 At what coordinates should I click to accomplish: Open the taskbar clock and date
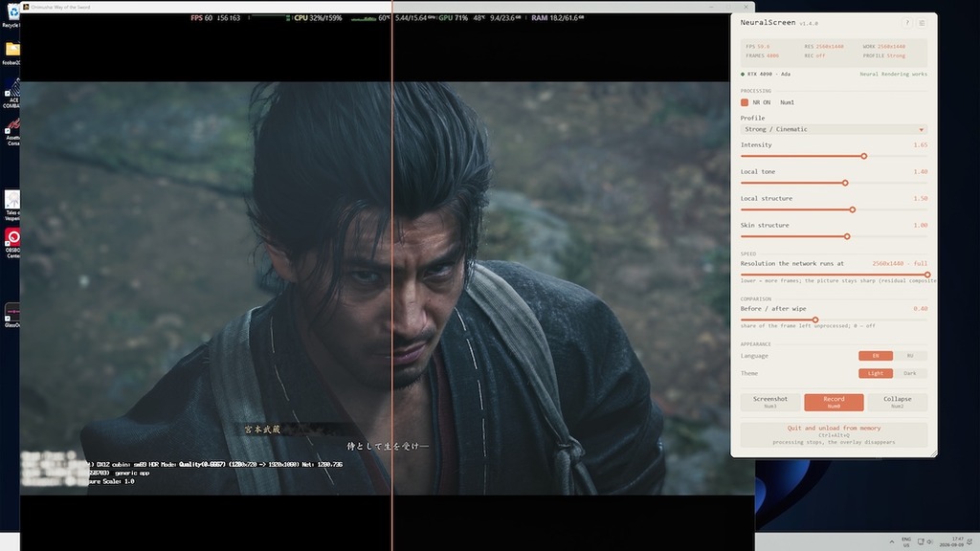[951, 541]
